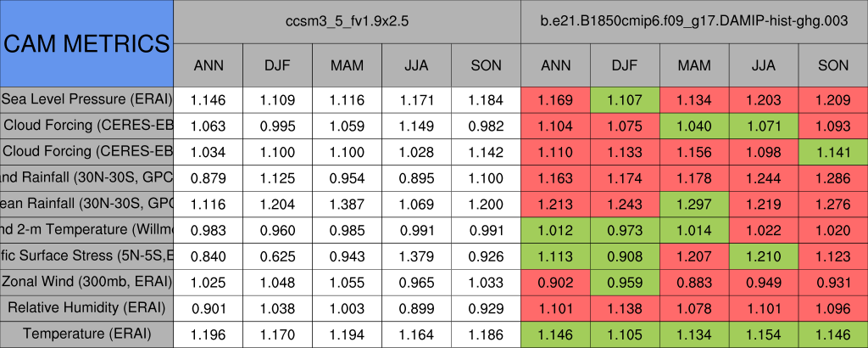
Task: Click the 2-m Temperature row label
Action: (x=86, y=229)
